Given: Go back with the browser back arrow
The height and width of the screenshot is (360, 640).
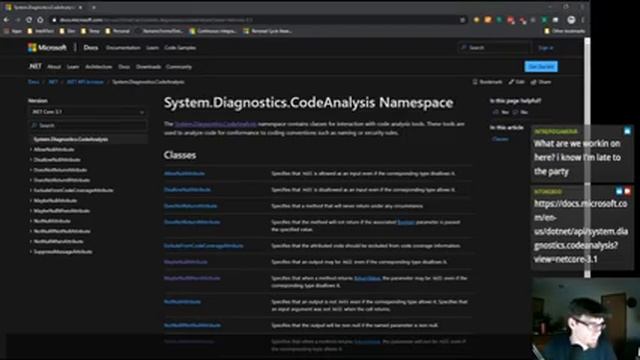Looking at the screenshot, I should click(x=7, y=20).
